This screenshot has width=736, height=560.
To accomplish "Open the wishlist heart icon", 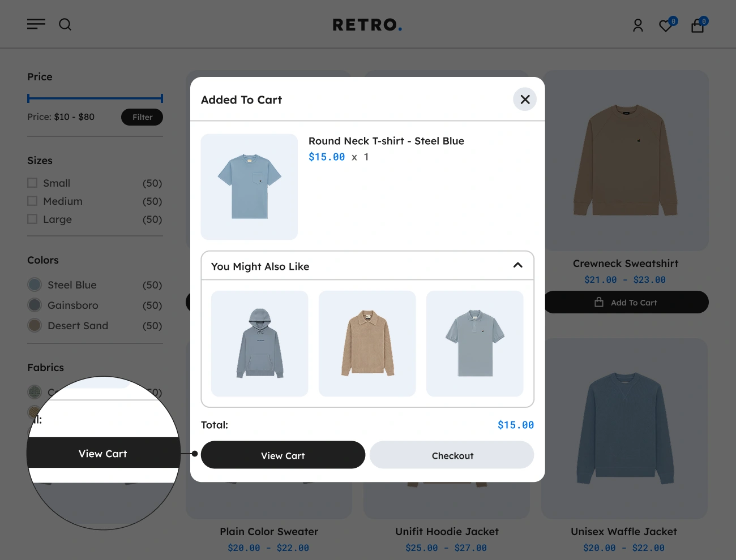I will [x=666, y=25].
